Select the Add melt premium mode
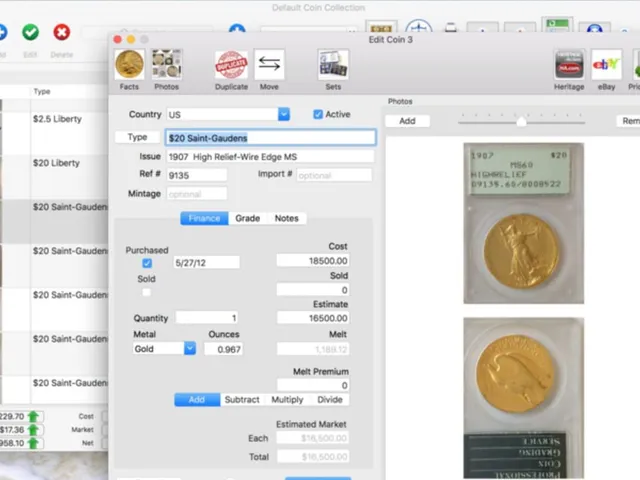The width and height of the screenshot is (640, 480). 197,400
